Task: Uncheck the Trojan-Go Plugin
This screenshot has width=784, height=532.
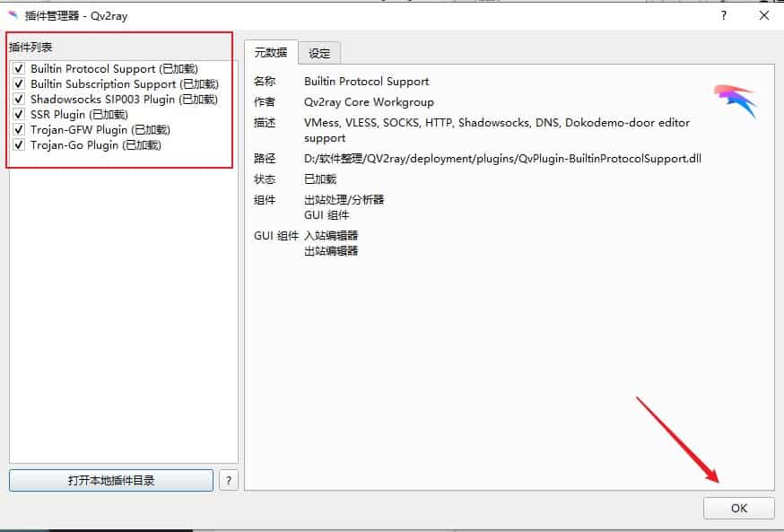Action: point(20,144)
